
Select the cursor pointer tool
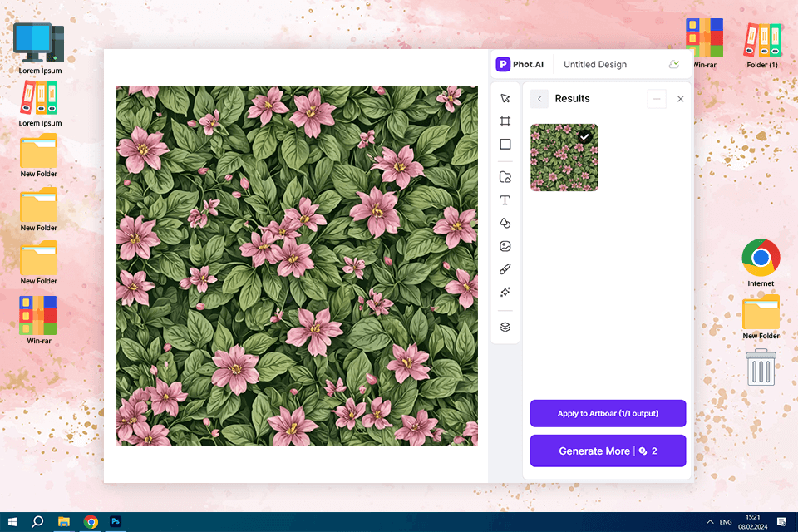click(505, 98)
